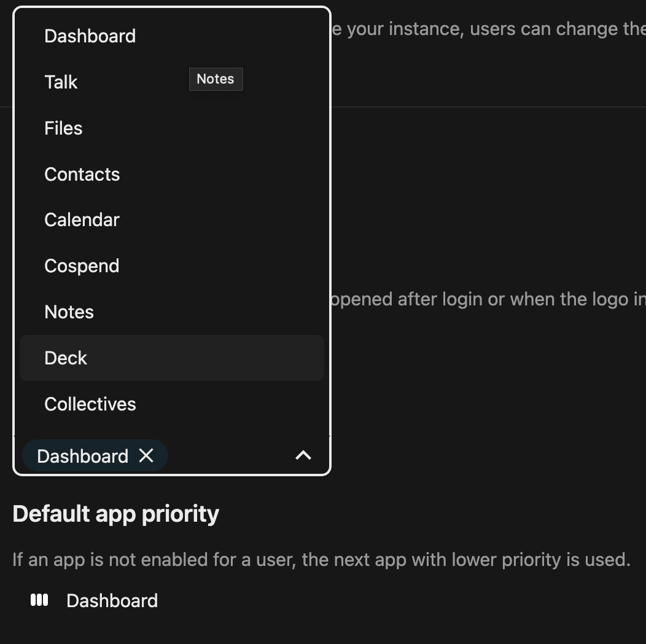646x644 pixels.
Task: Select Cospend from the list
Action: 82,266
